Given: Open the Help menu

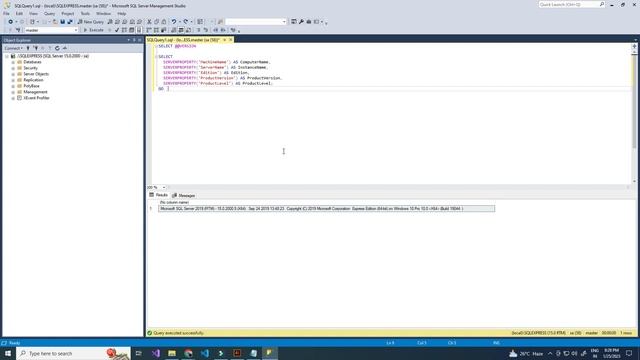Looking at the screenshot, I should [122, 13].
